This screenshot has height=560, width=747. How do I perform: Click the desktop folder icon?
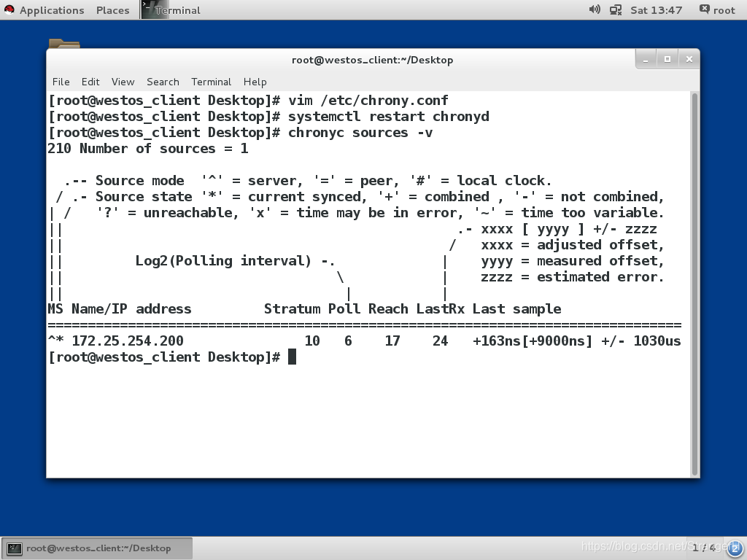click(x=64, y=43)
